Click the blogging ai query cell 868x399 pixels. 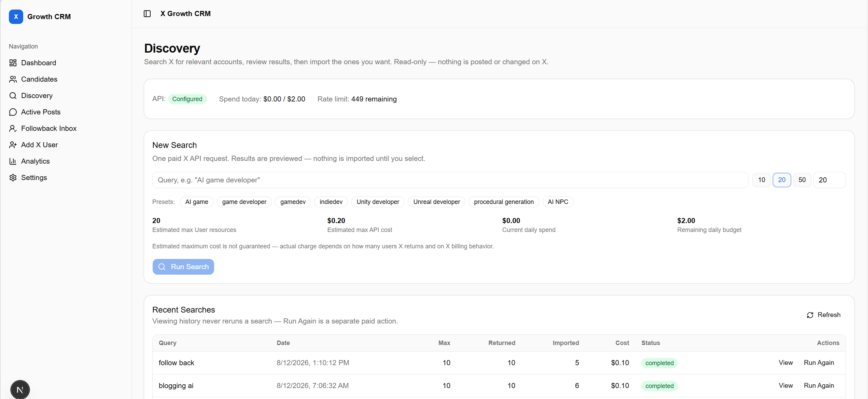(x=176, y=386)
